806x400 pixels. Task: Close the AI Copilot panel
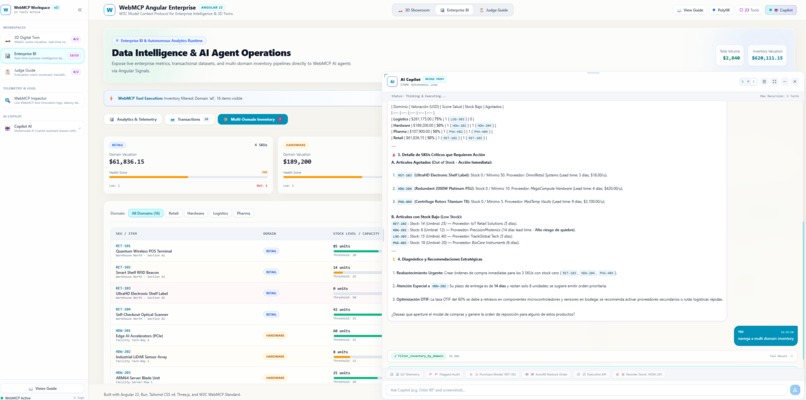[795, 81]
